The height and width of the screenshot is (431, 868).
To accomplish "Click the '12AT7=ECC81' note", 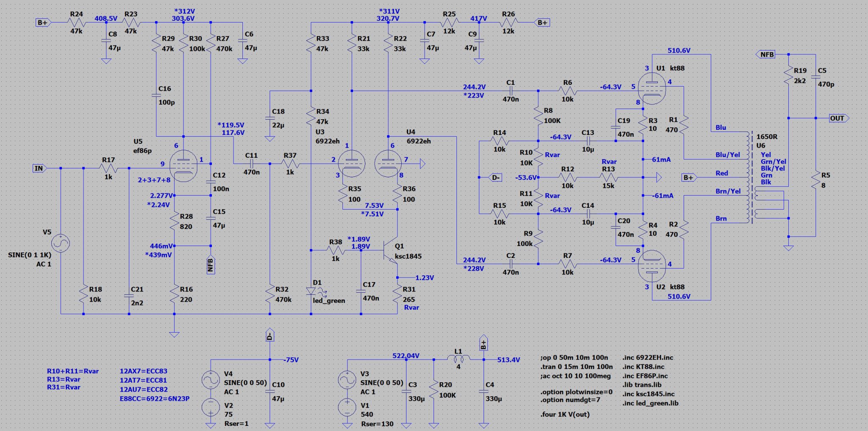I will pyautogui.click(x=143, y=381).
